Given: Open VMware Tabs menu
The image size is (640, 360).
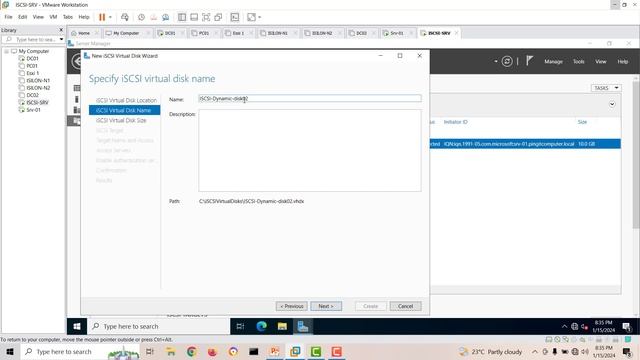Looking at the screenshot, I should tap(68, 17).
